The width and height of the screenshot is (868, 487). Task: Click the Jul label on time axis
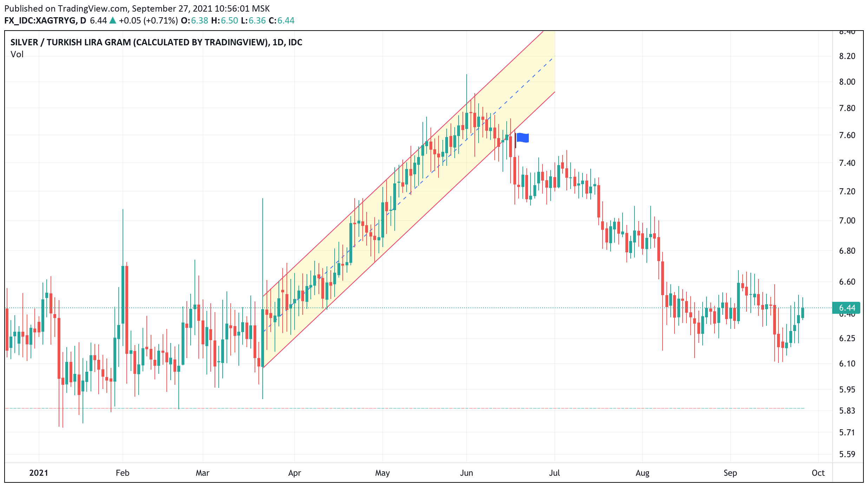pyautogui.click(x=554, y=473)
